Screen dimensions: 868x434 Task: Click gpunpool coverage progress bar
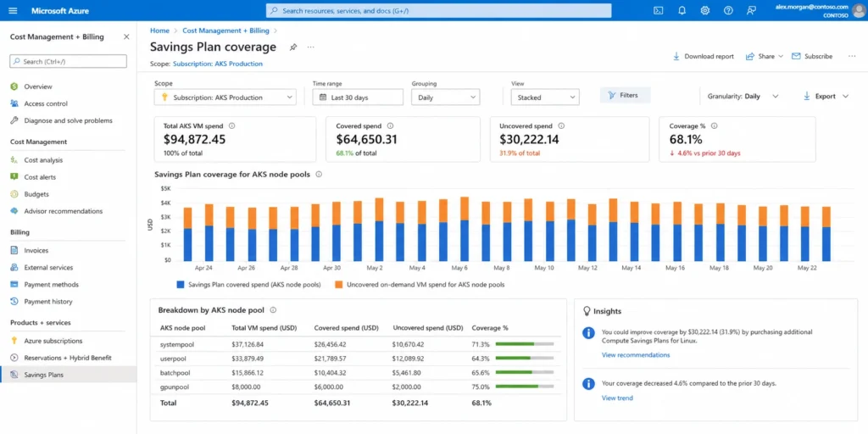coord(525,387)
